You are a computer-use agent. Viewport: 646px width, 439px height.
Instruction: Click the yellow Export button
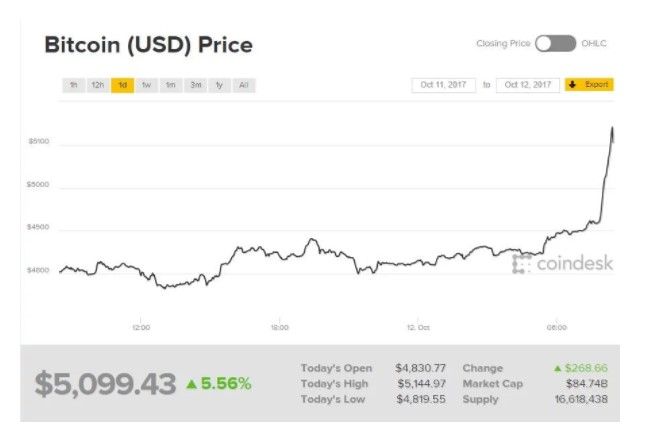[589, 85]
